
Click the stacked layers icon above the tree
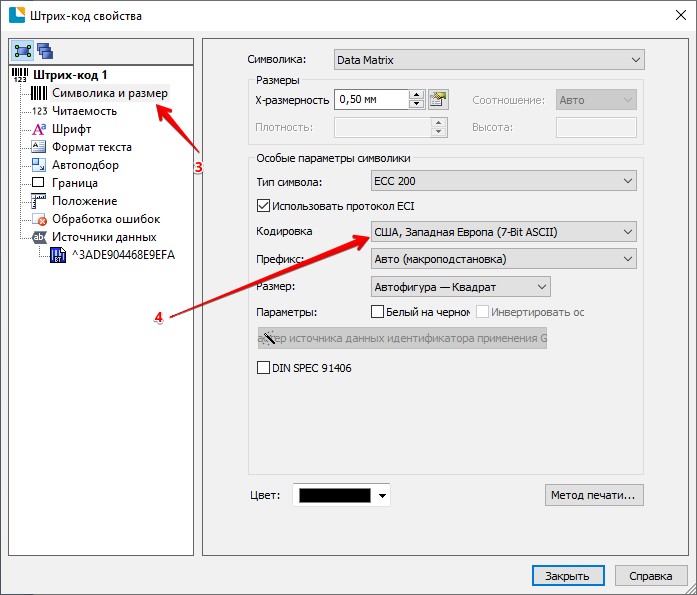(45, 51)
